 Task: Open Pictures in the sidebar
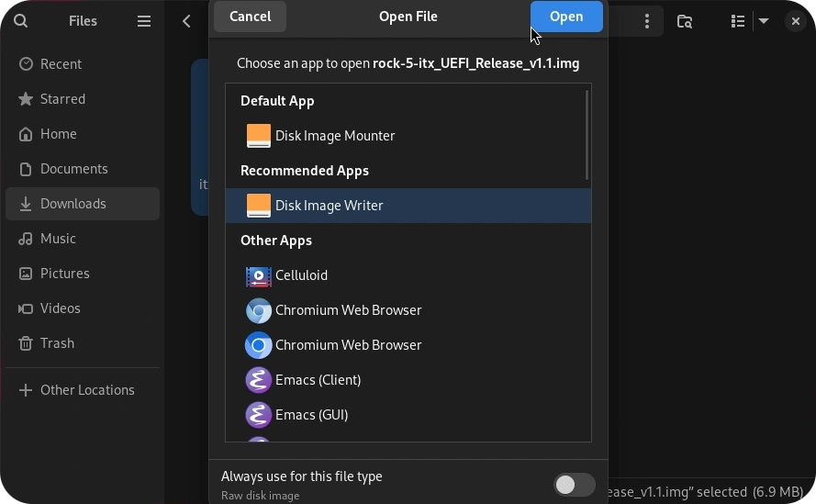[83, 274]
